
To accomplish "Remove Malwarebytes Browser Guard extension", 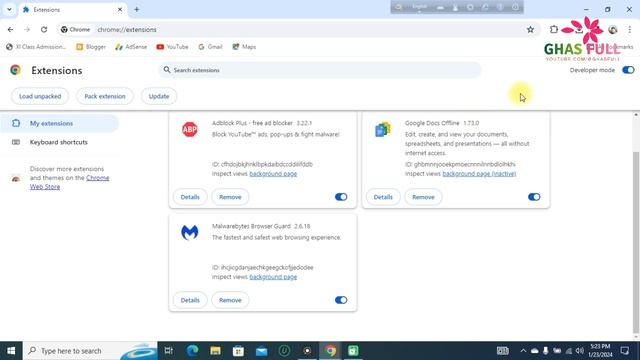I will click(x=230, y=300).
